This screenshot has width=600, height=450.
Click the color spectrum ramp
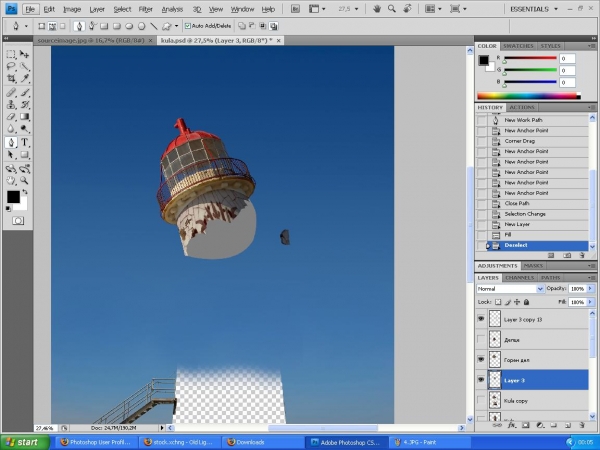coord(528,96)
